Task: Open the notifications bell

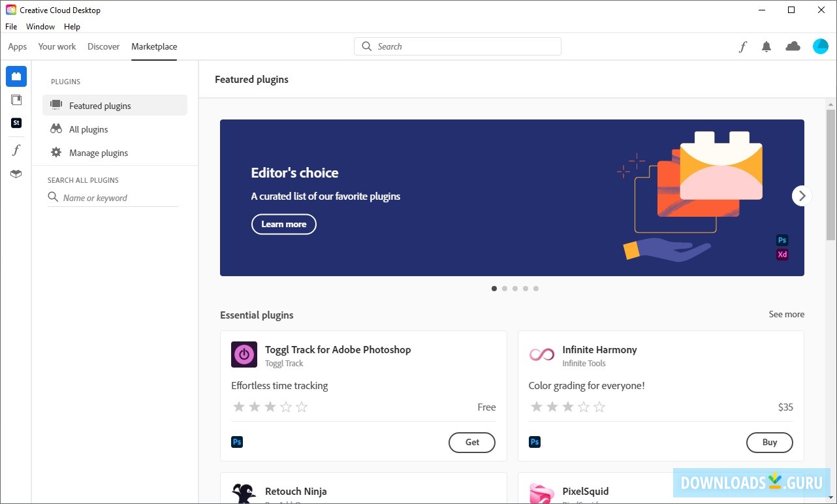Action: coord(766,46)
